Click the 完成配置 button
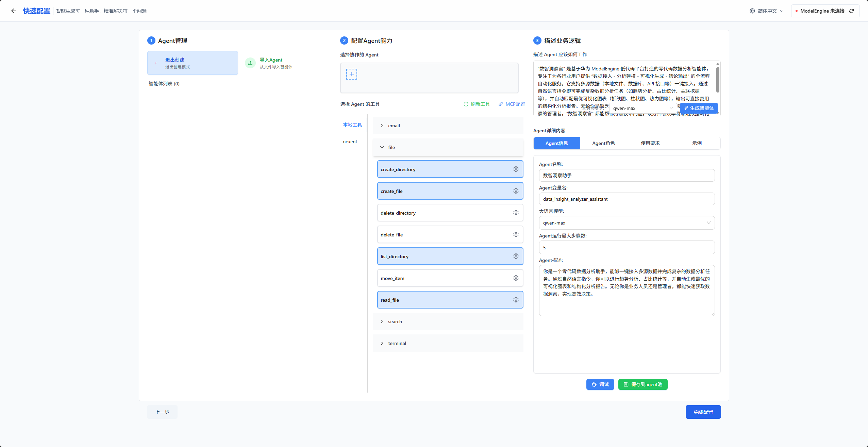868x447 pixels. coord(703,412)
